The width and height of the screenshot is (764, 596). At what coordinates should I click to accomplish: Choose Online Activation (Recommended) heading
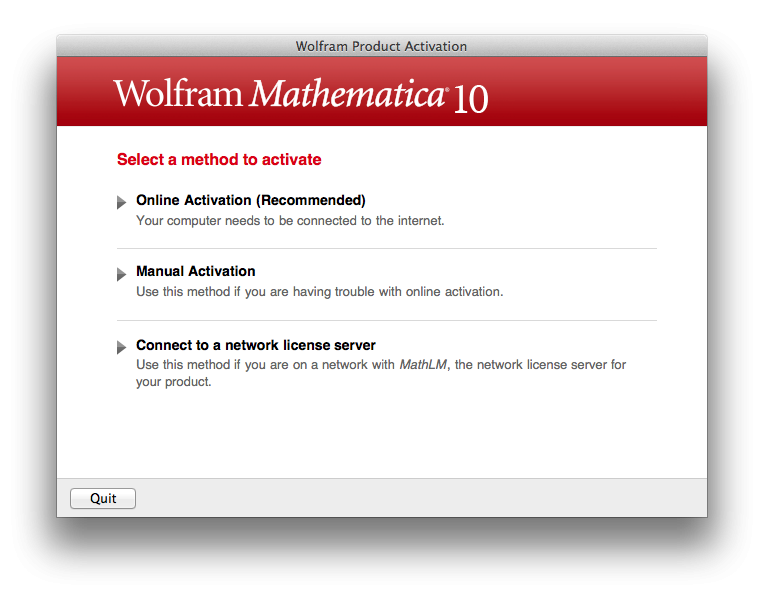click(251, 200)
